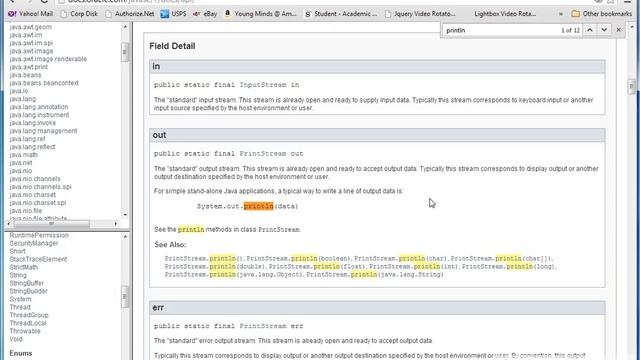Close the find bar

(618, 30)
